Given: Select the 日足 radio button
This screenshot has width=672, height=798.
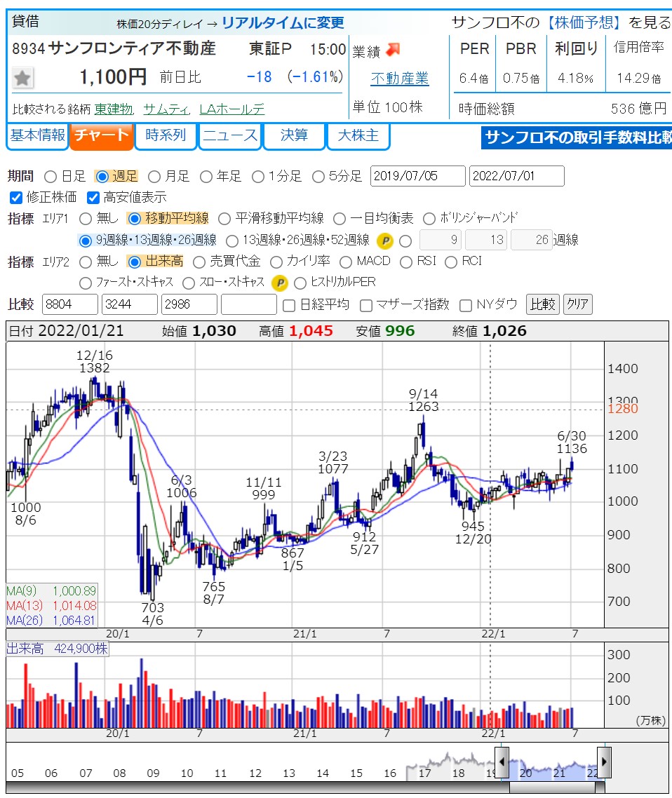Looking at the screenshot, I should tap(51, 176).
